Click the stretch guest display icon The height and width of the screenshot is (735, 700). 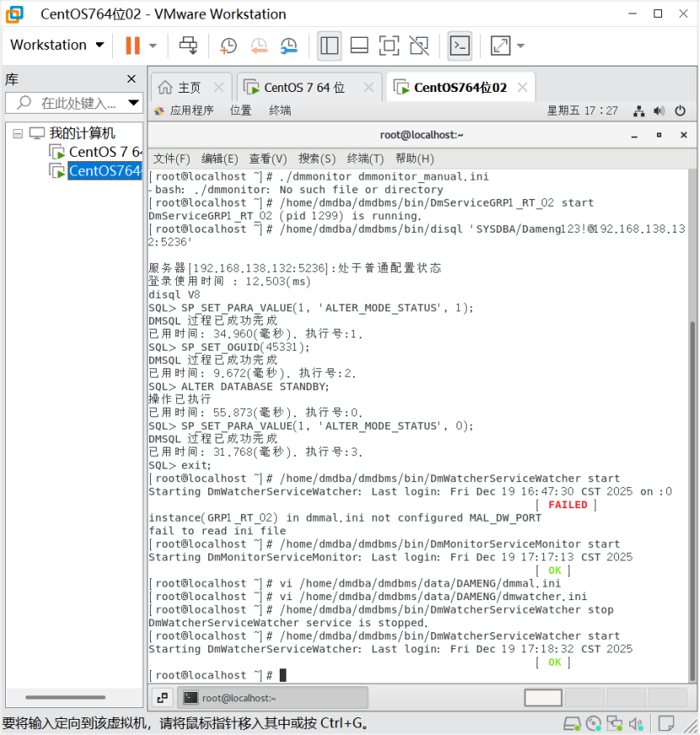pyautogui.click(x=500, y=46)
